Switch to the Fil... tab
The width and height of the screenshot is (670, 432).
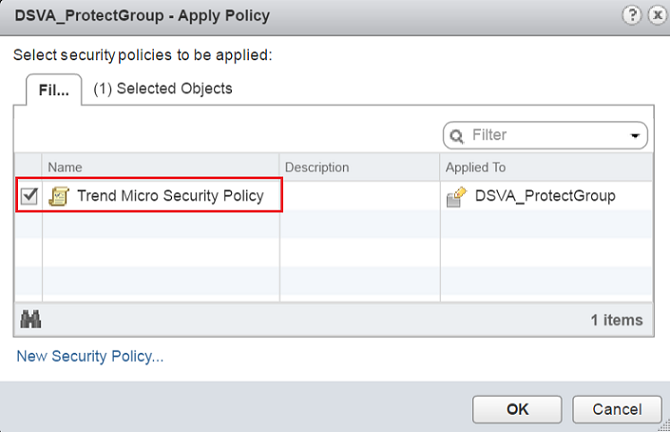click(x=53, y=90)
